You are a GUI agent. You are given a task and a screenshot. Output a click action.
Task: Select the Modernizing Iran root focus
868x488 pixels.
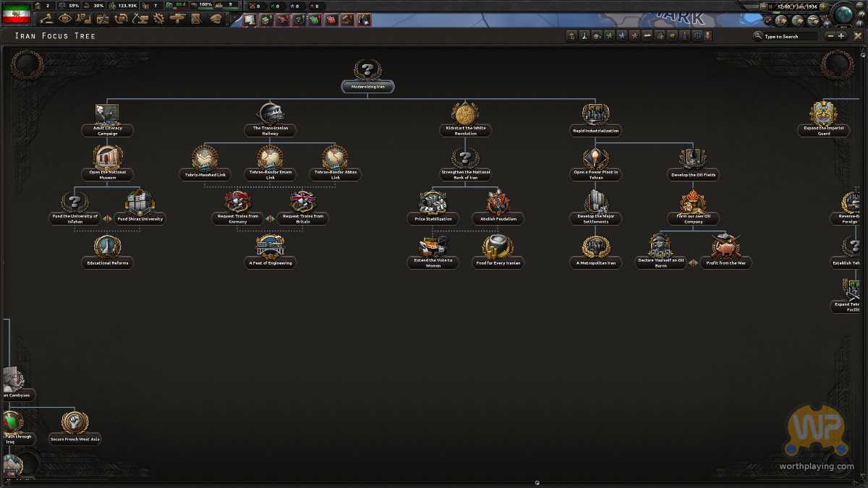367,72
